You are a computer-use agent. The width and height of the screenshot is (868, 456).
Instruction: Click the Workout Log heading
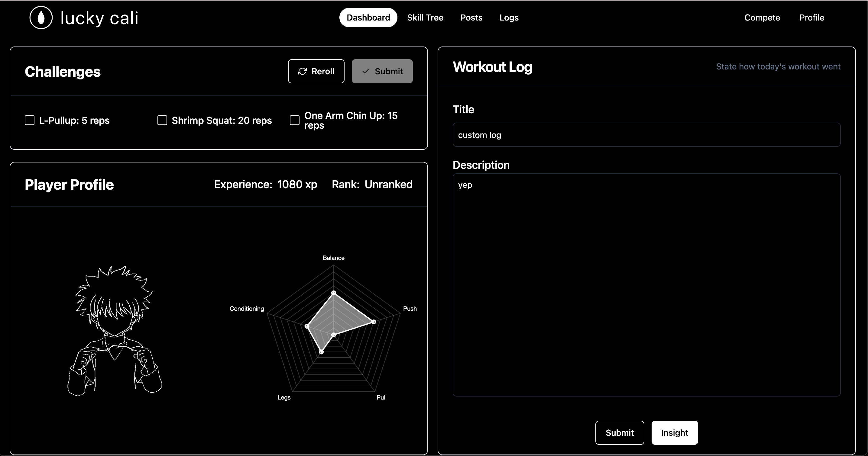pos(492,67)
